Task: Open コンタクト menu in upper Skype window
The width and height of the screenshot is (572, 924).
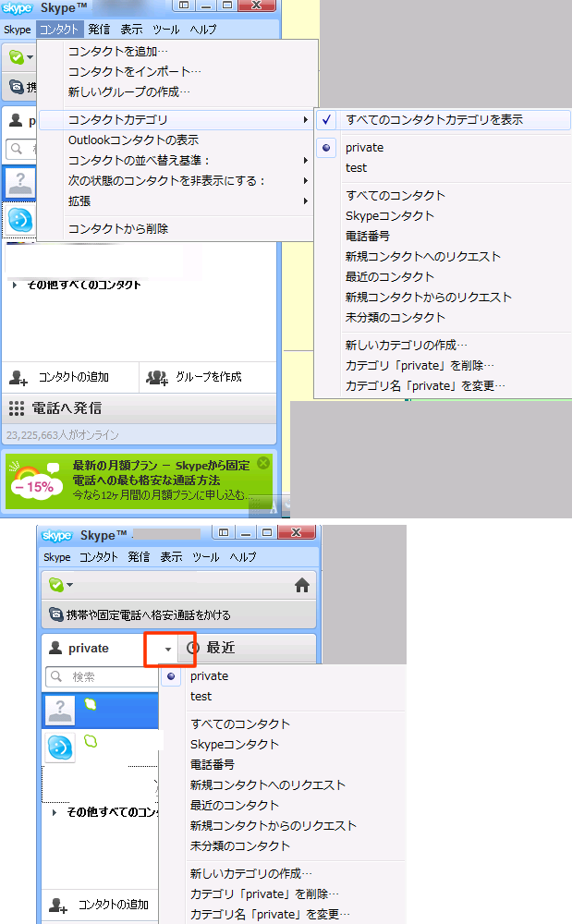Action: (x=59, y=29)
